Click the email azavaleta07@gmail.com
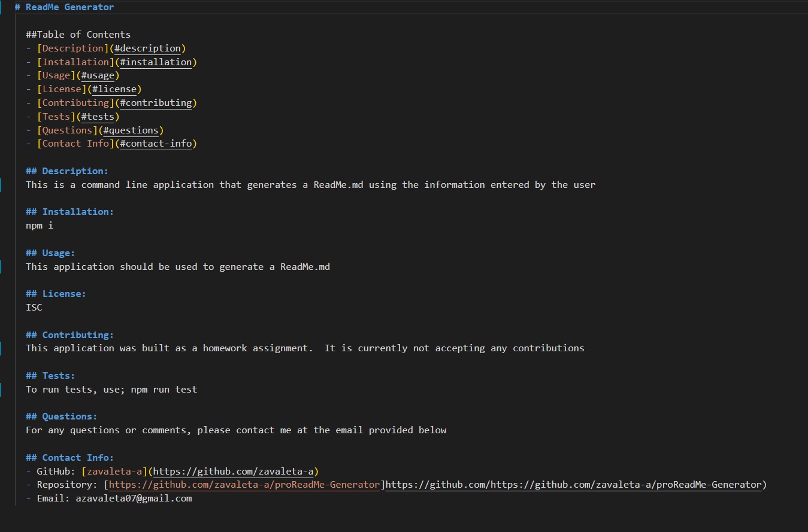Screen dimensions: 808x532 coord(134,498)
